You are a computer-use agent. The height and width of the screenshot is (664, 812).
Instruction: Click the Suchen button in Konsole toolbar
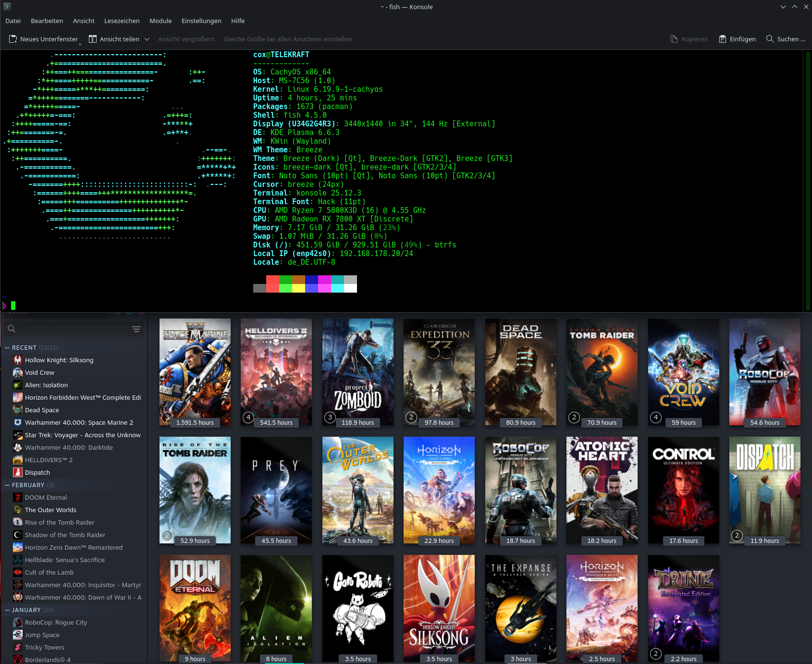[x=786, y=39]
